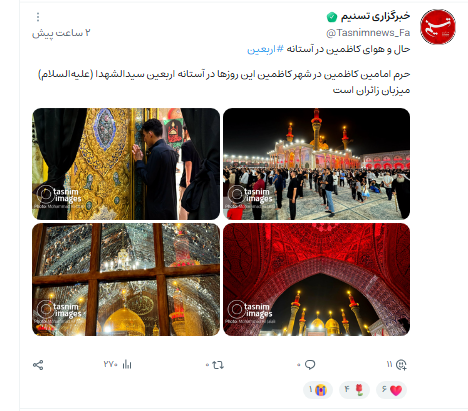Add a reaction with the smiley-plus icon
This screenshot has height=411, width=468.
pos(401,365)
